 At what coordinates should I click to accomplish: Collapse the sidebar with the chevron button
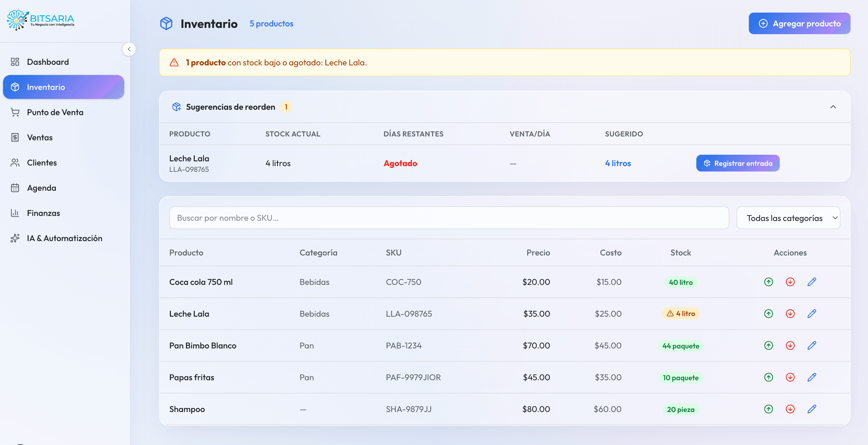click(x=129, y=49)
